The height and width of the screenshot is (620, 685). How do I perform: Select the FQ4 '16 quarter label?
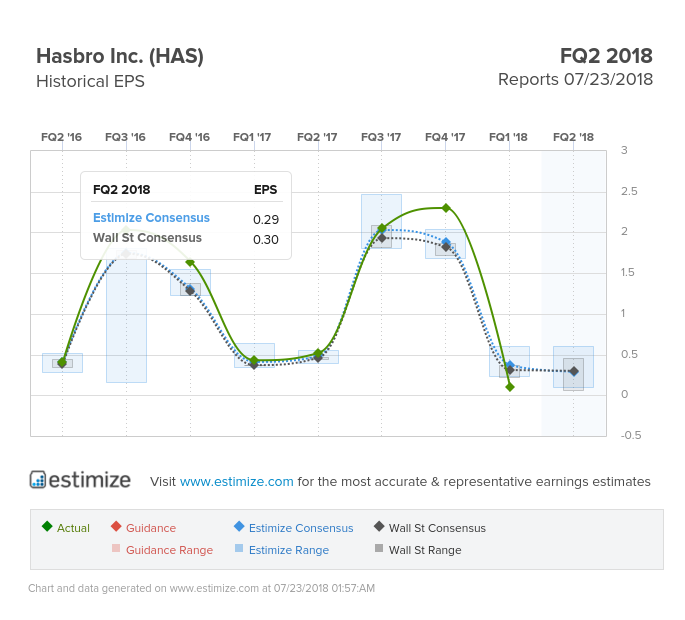190,137
